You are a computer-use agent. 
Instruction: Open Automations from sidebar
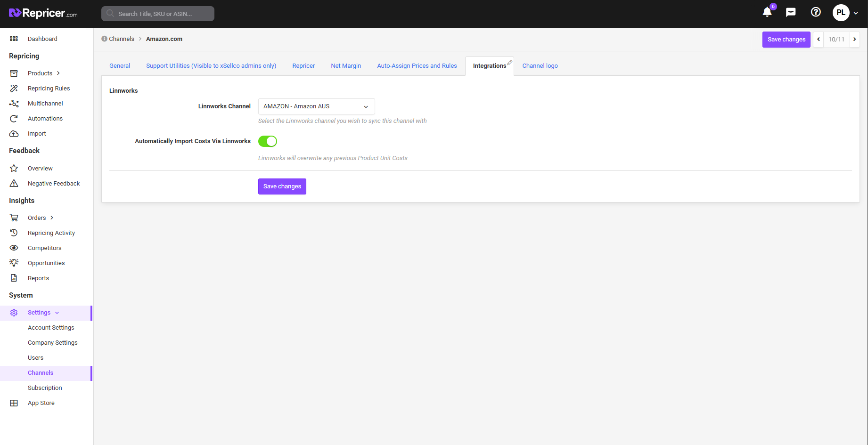[45, 119]
